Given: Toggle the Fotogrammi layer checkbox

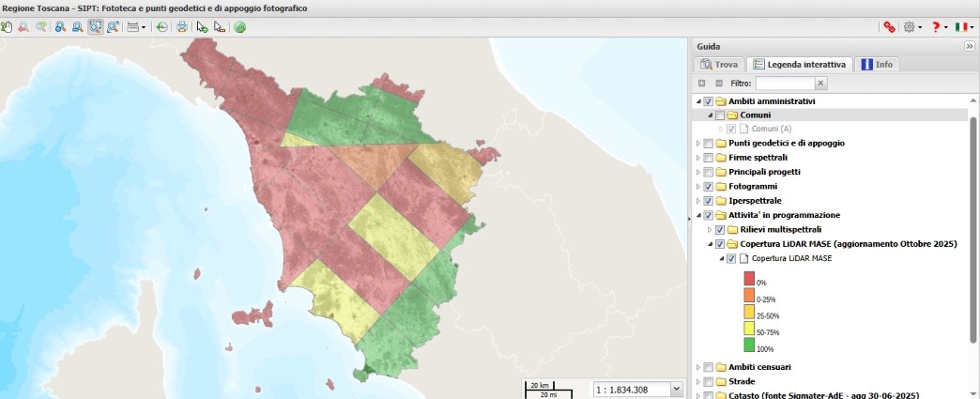Looking at the screenshot, I should coord(708,187).
